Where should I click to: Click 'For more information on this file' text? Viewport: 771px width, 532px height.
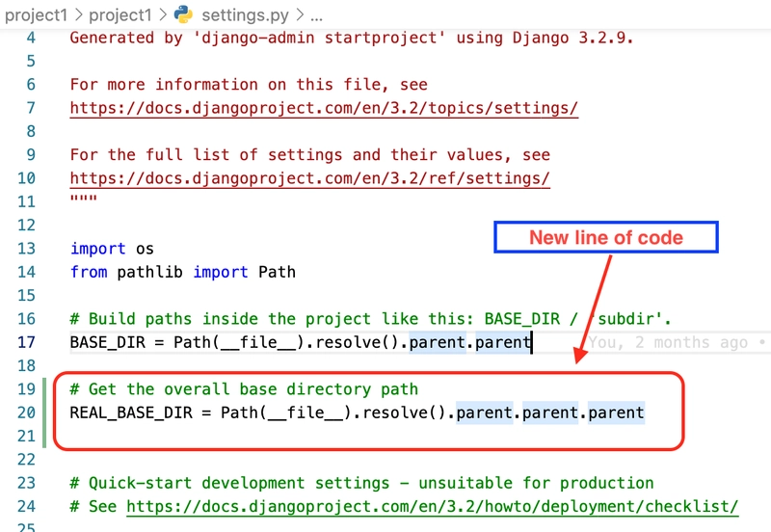pyautogui.click(x=249, y=85)
